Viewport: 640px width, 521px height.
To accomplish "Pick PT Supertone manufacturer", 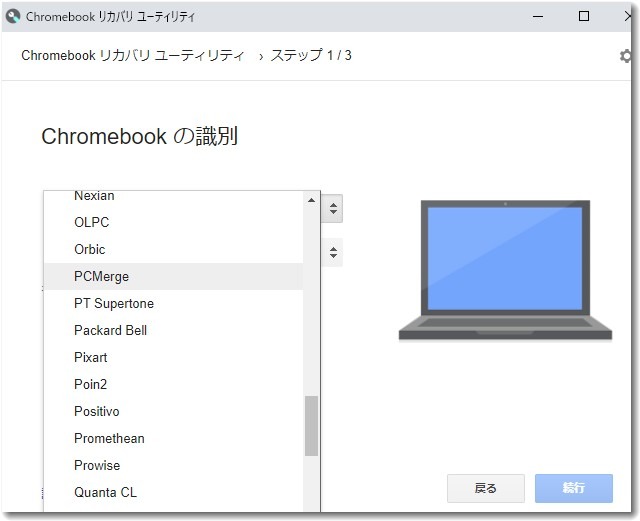I will pyautogui.click(x=173, y=303).
